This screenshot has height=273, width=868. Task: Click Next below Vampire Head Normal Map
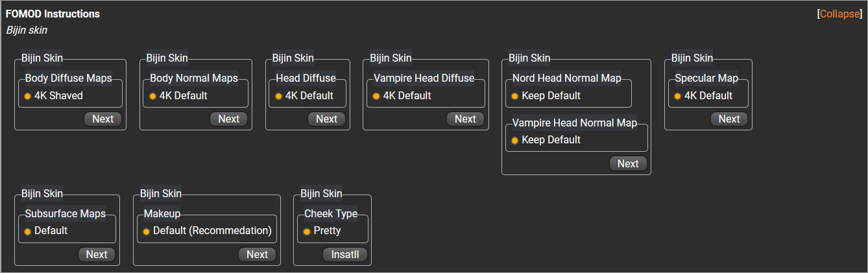[628, 163]
